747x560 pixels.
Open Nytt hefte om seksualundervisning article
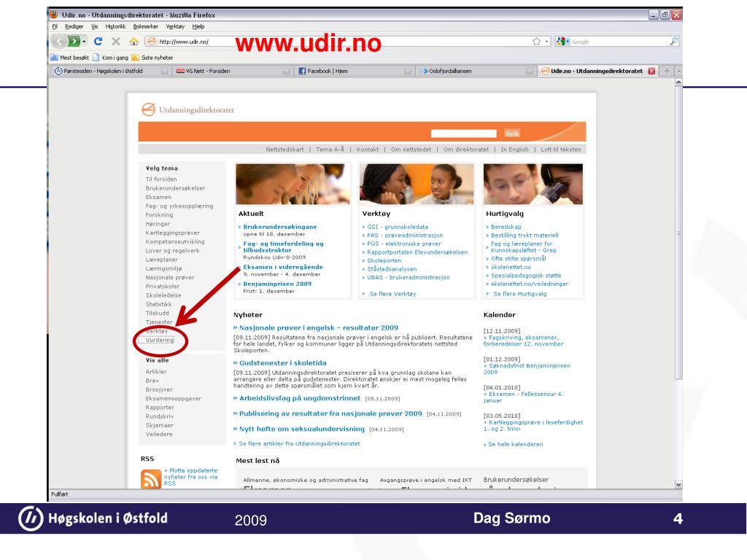301,429
